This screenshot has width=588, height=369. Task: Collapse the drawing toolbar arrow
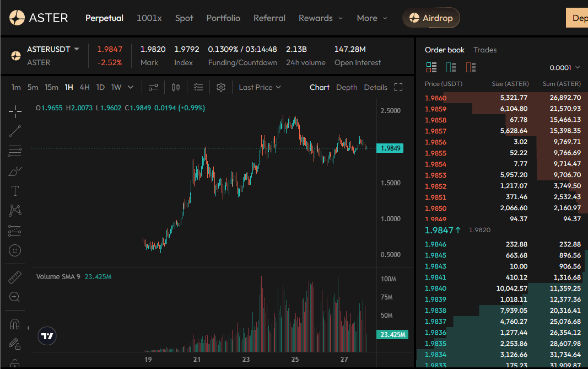[29, 328]
